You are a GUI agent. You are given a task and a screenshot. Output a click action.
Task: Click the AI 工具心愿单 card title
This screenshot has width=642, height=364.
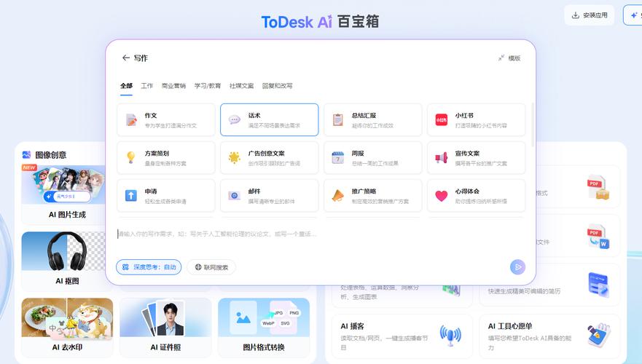coord(510,326)
